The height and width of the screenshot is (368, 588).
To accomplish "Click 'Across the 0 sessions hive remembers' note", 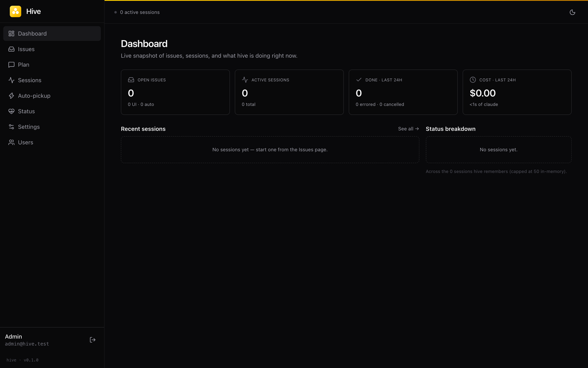I will (496, 171).
